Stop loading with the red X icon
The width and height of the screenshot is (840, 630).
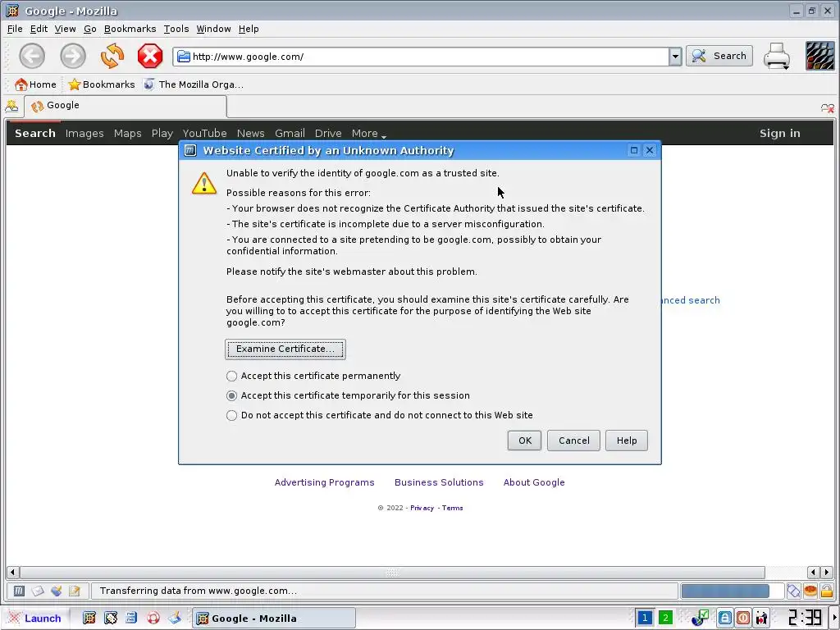pos(150,57)
